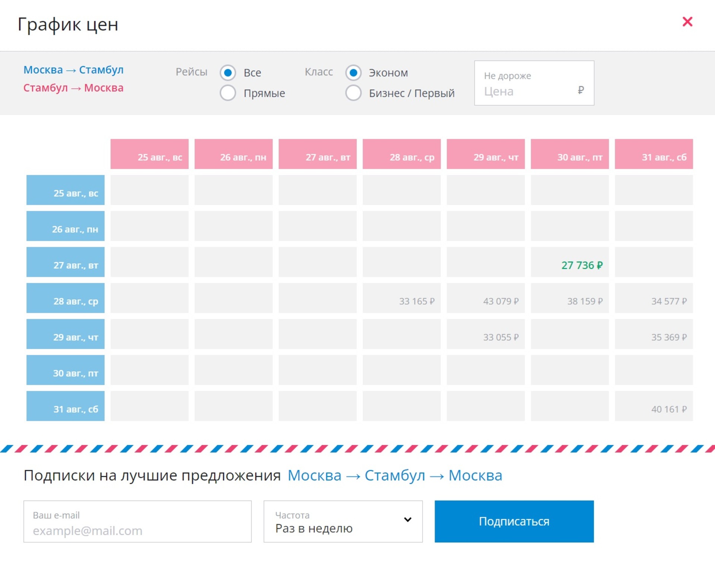Screen dimensions: 715x588
Task: Choose the 'Эконом' class radio button
Action: 353,73
